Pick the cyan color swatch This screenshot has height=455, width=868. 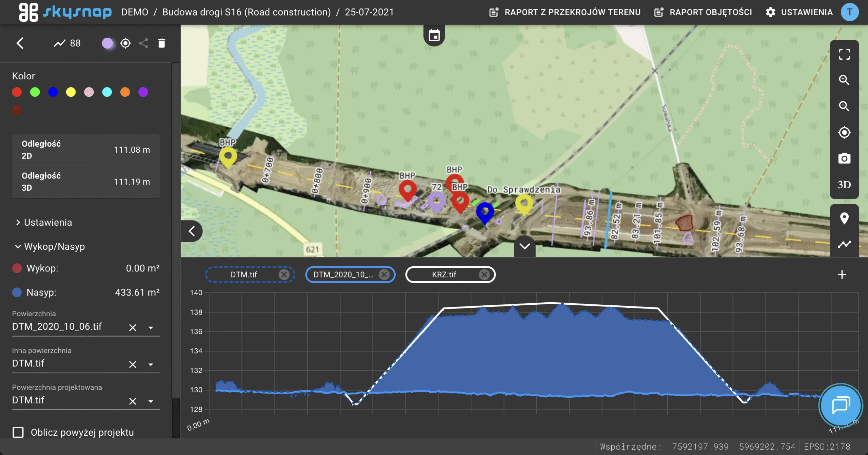click(x=107, y=92)
